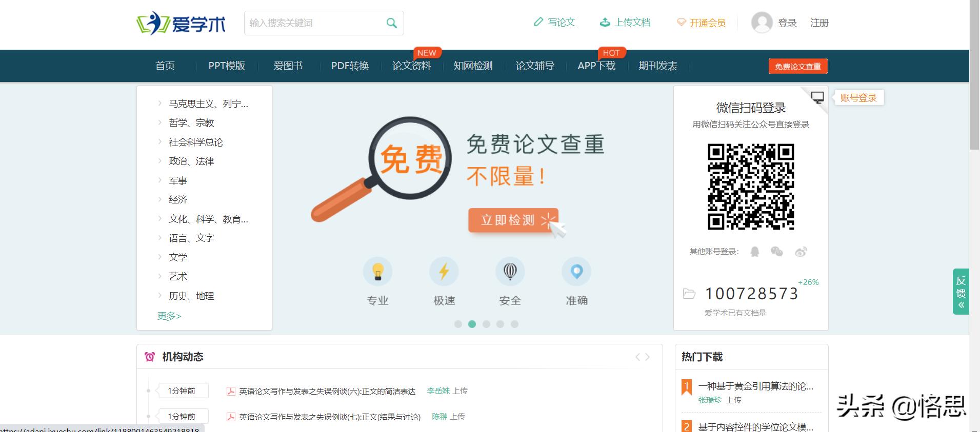Click uploader name 李岳姝

pyautogui.click(x=438, y=390)
